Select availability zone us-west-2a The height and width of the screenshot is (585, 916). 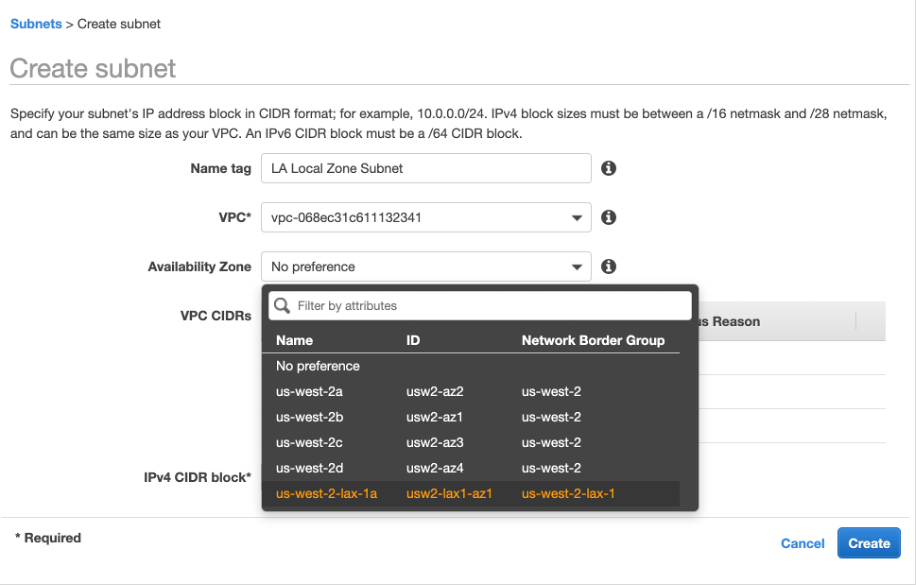(310, 391)
